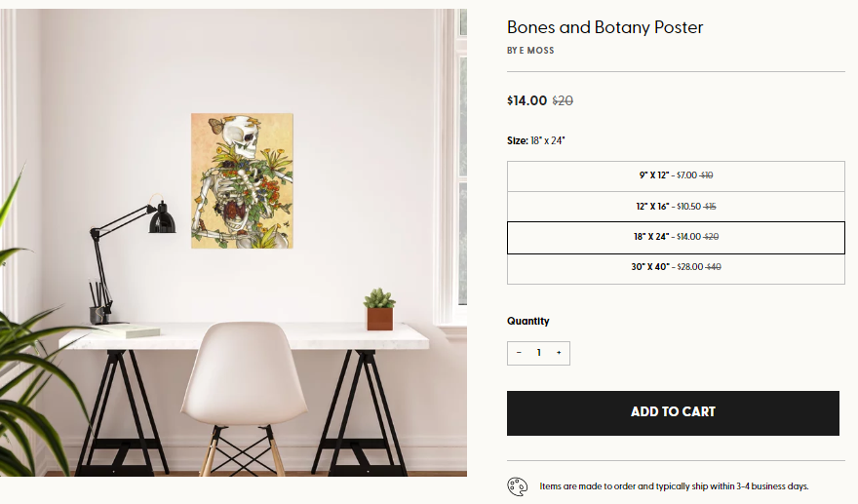Select the 9" x 12" size option
The image size is (858, 504).
point(676,175)
